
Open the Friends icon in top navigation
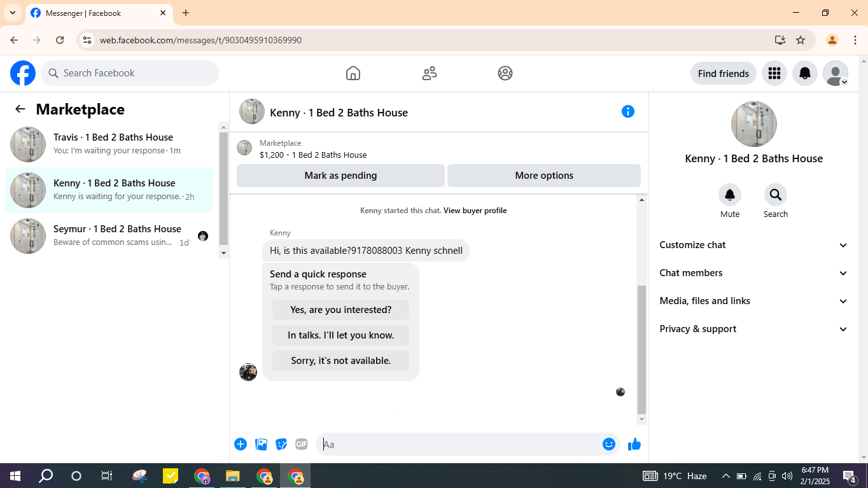pos(430,73)
